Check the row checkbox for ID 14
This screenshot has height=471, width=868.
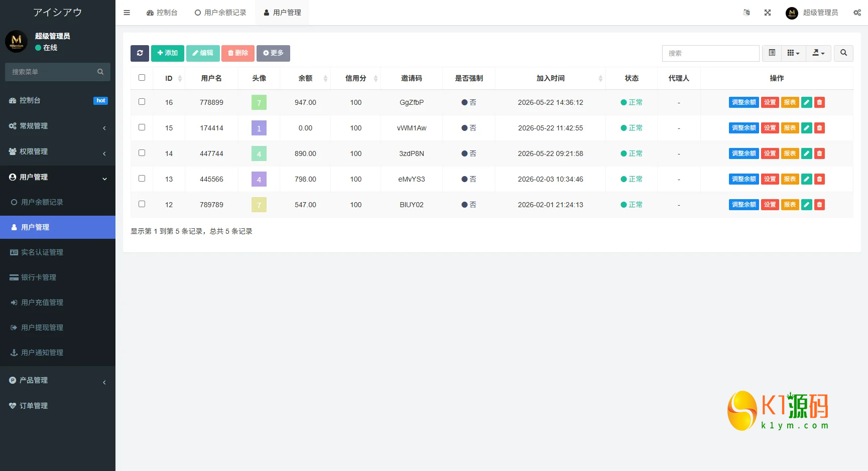tap(142, 153)
